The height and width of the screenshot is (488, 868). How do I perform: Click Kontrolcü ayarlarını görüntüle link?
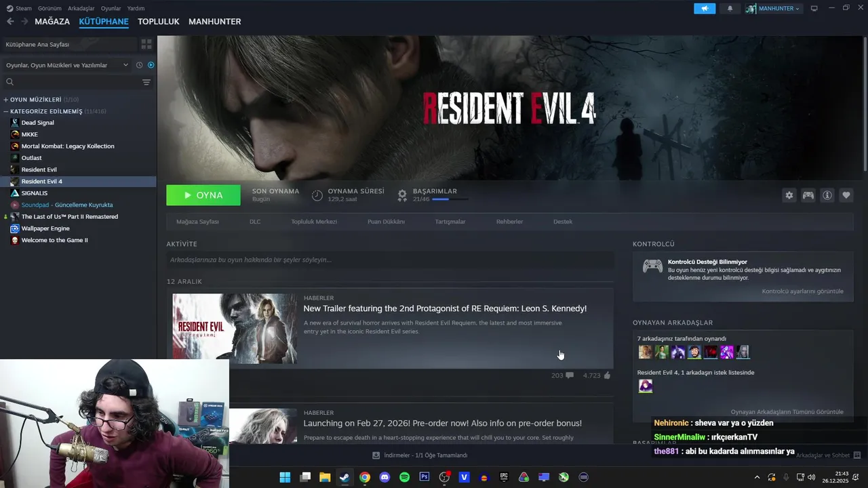802,291
